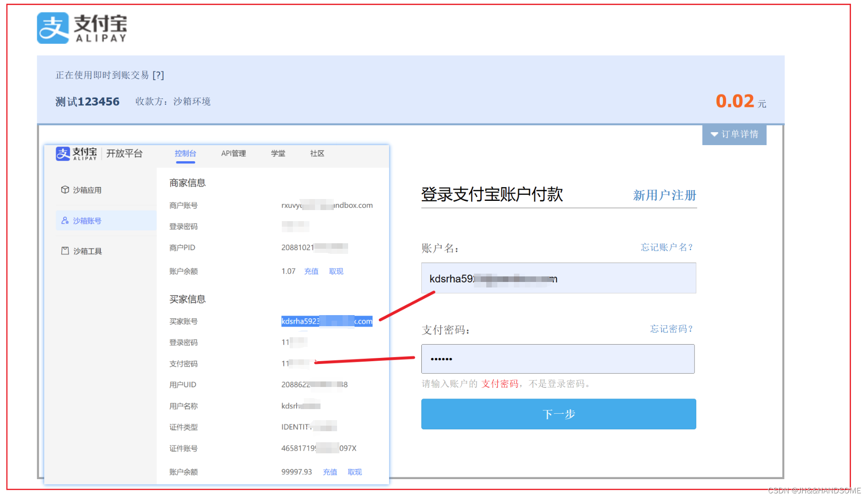The image size is (868, 498).
Task: Click the buyer 支付密码 masked value
Action: tap(295, 363)
